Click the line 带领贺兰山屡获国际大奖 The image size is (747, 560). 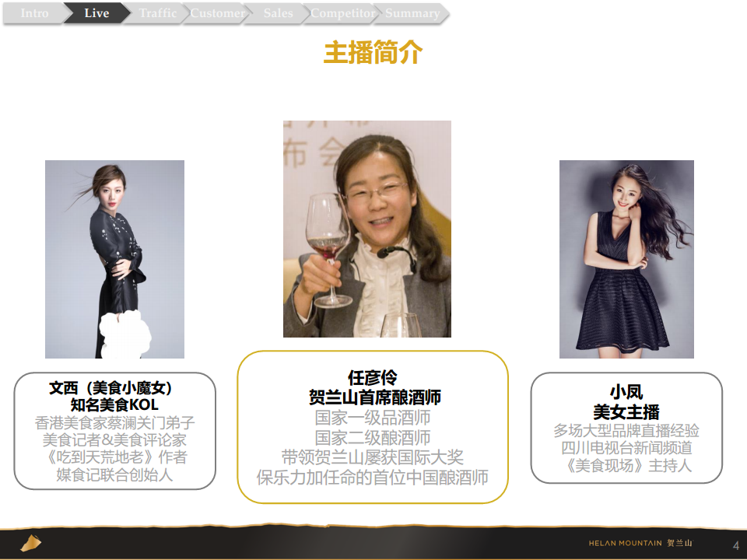pos(373,457)
